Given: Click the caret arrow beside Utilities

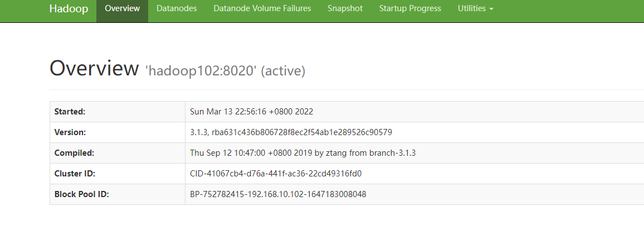Looking at the screenshot, I should click(491, 9).
